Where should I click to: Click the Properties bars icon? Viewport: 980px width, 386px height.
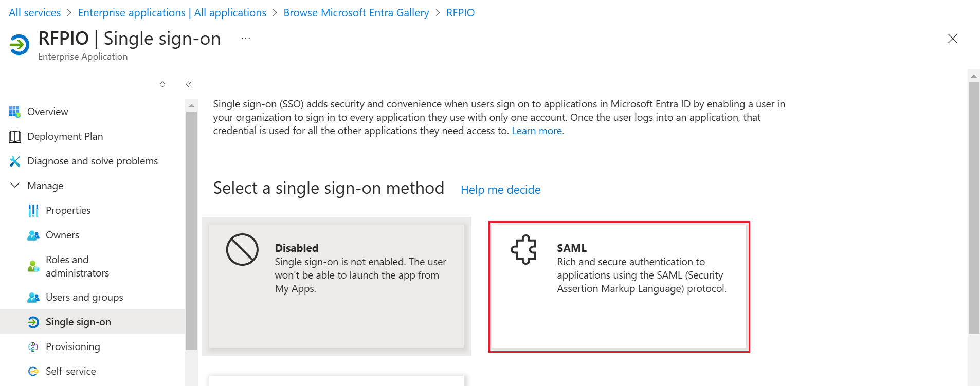point(33,210)
